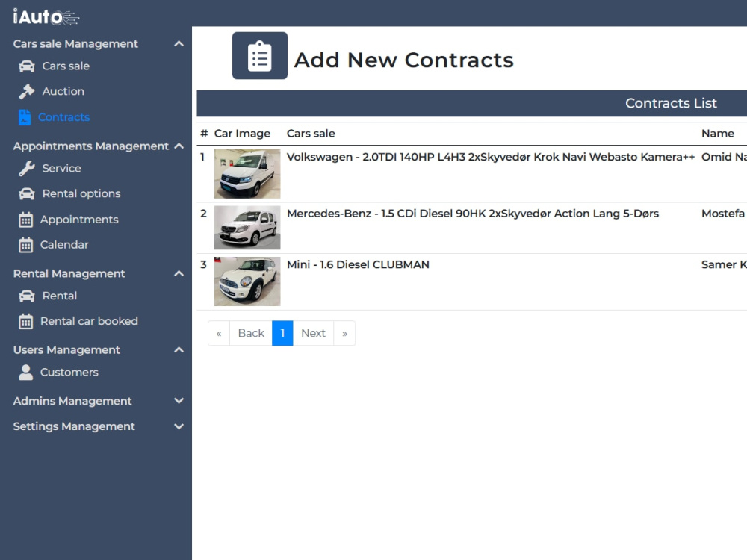The width and height of the screenshot is (747, 560).
Task: Click the calendar icon beside Rental car booked
Action: click(25, 321)
